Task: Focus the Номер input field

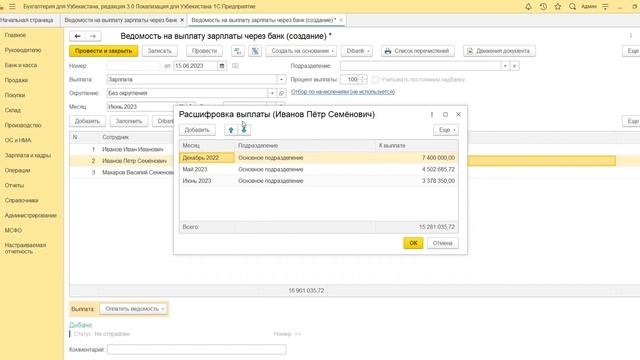Action: click(x=133, y=66)
